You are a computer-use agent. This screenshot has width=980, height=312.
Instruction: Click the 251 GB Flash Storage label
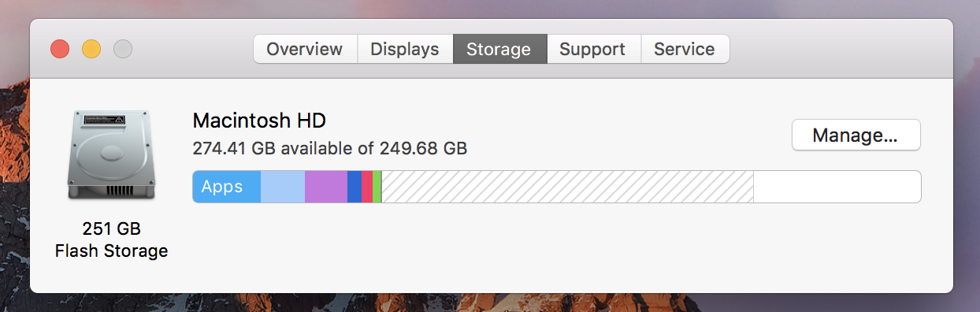[x=111, y=240]
